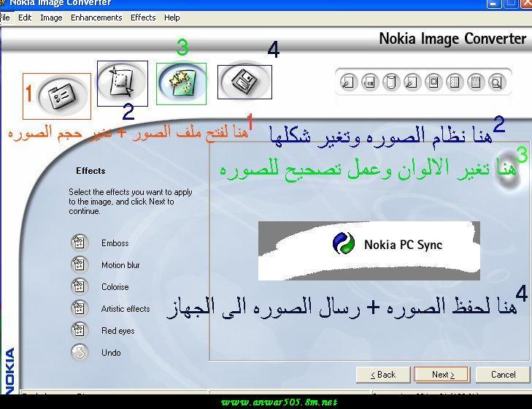Go to the effects step icon with stars

pyautogui.click(x=182, y=83)
